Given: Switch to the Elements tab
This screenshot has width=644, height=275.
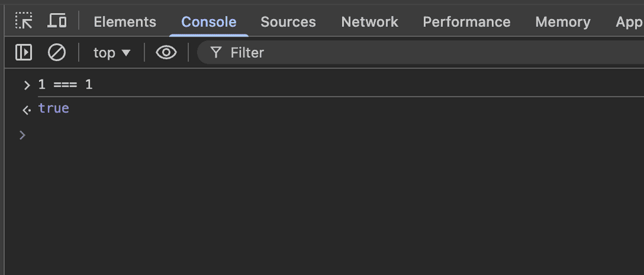Looking at the screenshot, I should [x=125, y=22].
